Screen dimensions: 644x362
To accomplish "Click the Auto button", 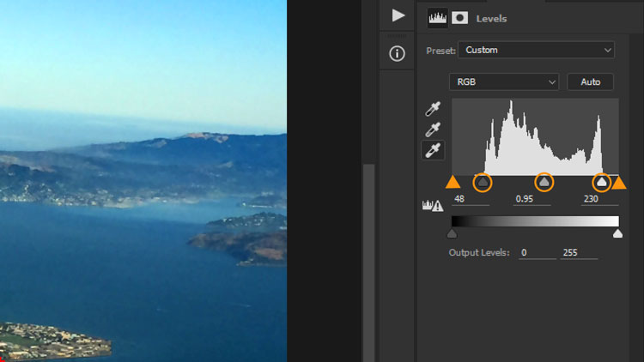I will click(590, 82).
